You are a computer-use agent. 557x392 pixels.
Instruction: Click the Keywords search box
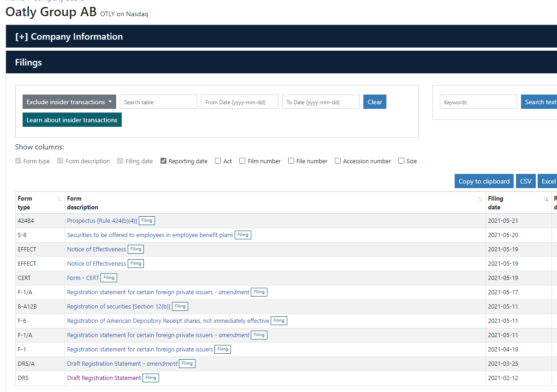click(x=479, y=102)
